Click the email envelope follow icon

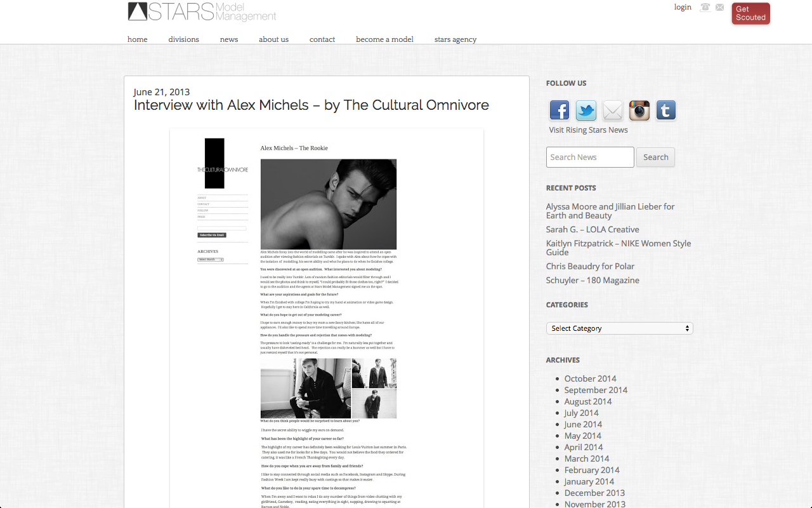(613, 110)
